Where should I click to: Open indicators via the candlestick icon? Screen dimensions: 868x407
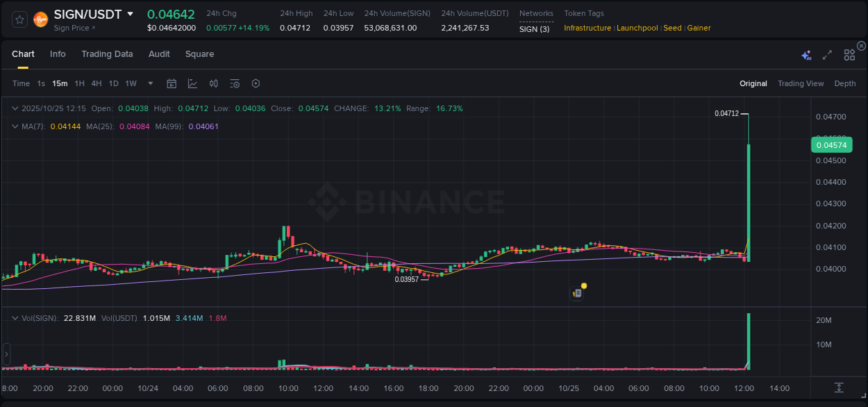[x=213, y=83]
